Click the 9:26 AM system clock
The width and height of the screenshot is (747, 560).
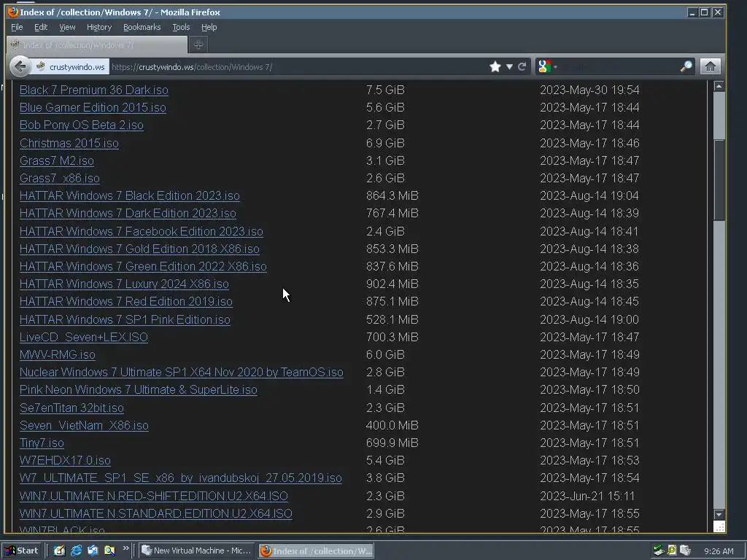[x=719, y=551]
